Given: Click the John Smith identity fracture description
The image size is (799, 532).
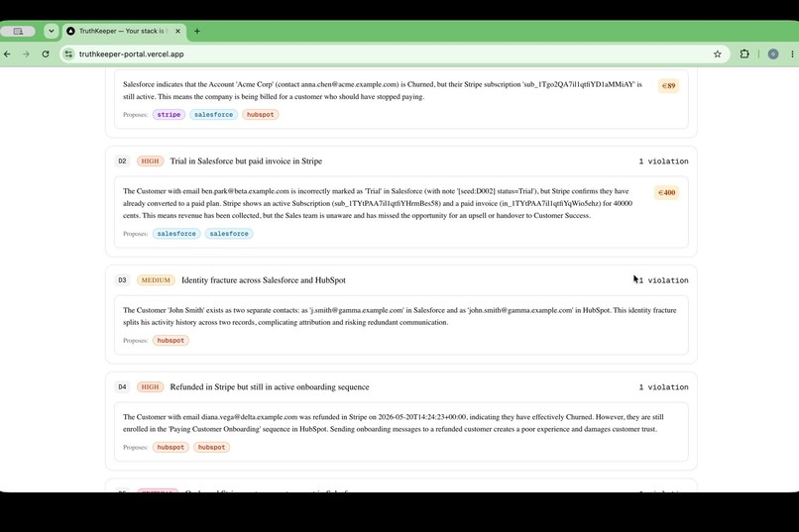Looking at the screenshot, I should pyautogui.click(x=399, y=316).
